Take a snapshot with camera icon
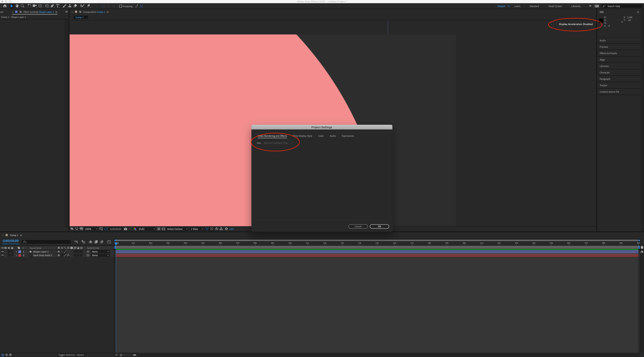 126,229
